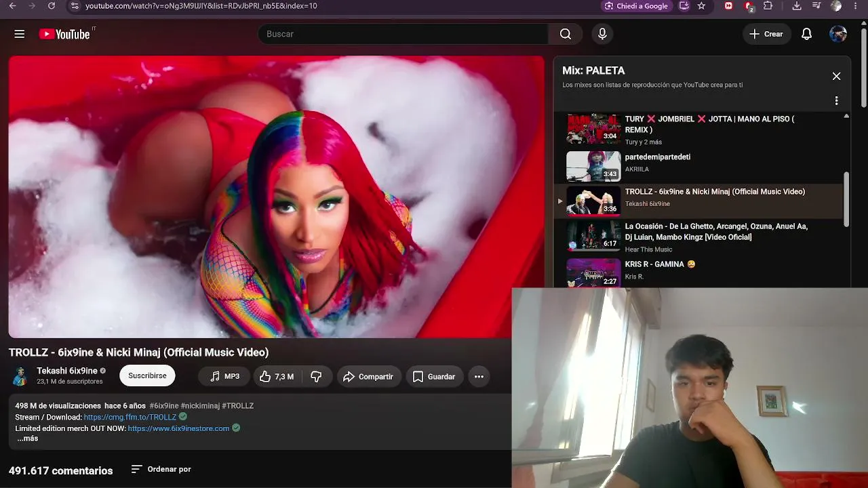Open more actions ellipsis under video
This screenshot has height=488, width=868.
[479, 376]
